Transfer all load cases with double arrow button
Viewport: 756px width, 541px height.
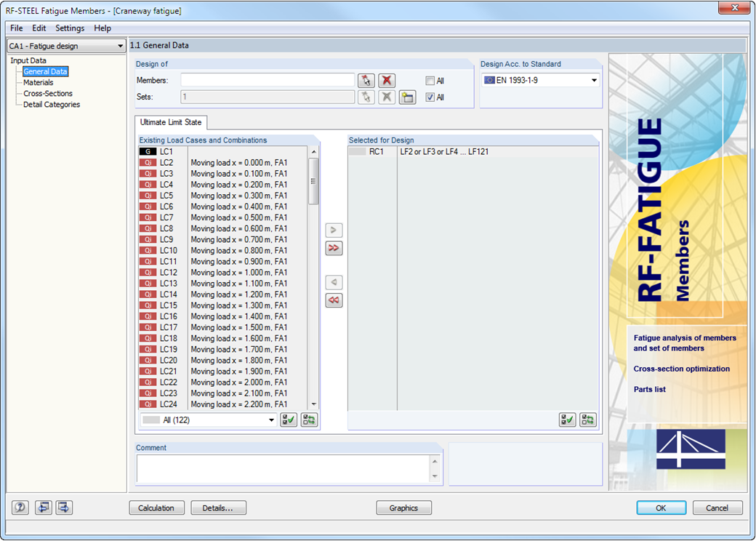tap(334, 248)
